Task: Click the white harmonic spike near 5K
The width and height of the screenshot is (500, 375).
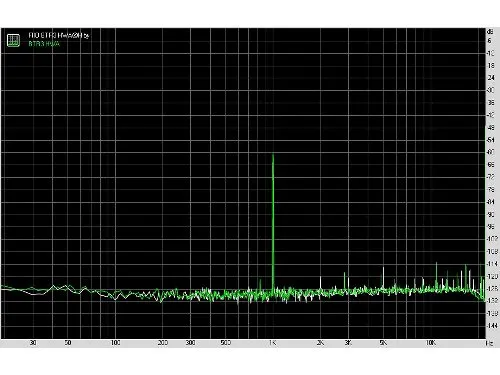Action: (x=383, y=277)
